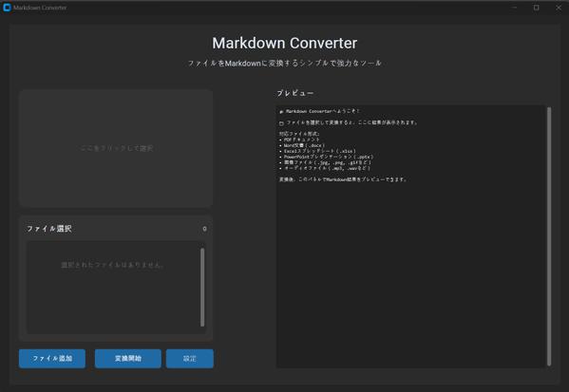Click the image files (.jpg, .png) line
Image resolution: width=569 pixels, height=392 pixels.
[x=326, y=162]
